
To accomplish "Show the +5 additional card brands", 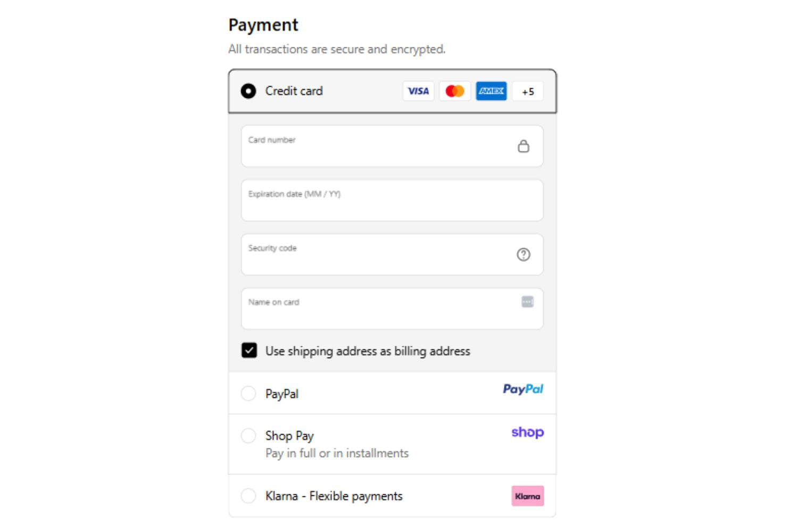I will point(528,92).
